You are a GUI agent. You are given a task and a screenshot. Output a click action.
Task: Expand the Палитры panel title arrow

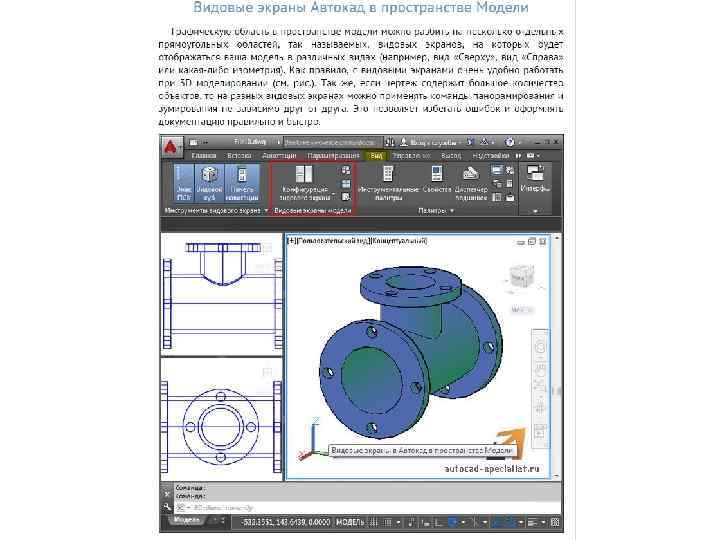click(452, 211)
